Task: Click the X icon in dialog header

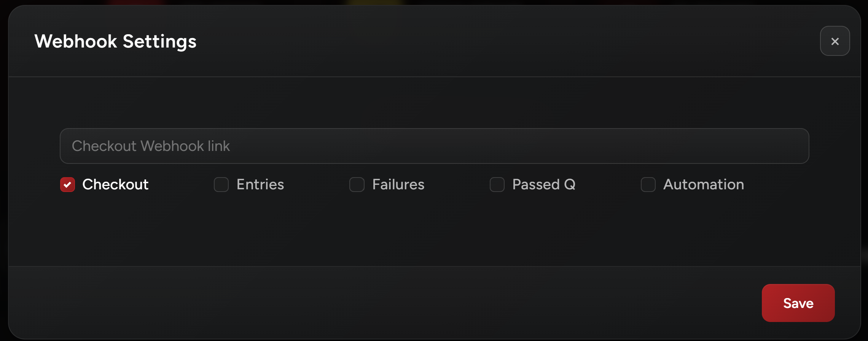Action: click(x=835, y=41)
